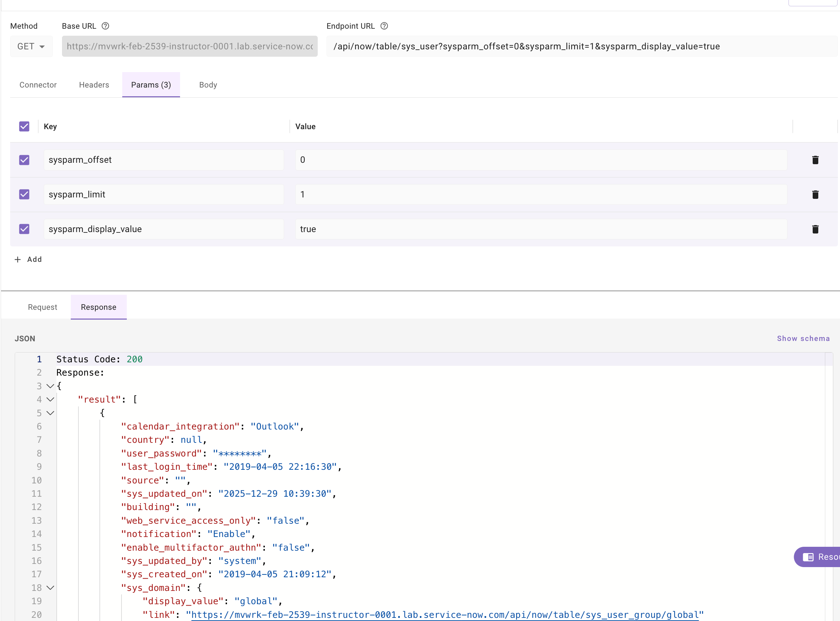840x621 pixels.
Task: Click the Endpoint URL help icon
Action: pos(384,26)
